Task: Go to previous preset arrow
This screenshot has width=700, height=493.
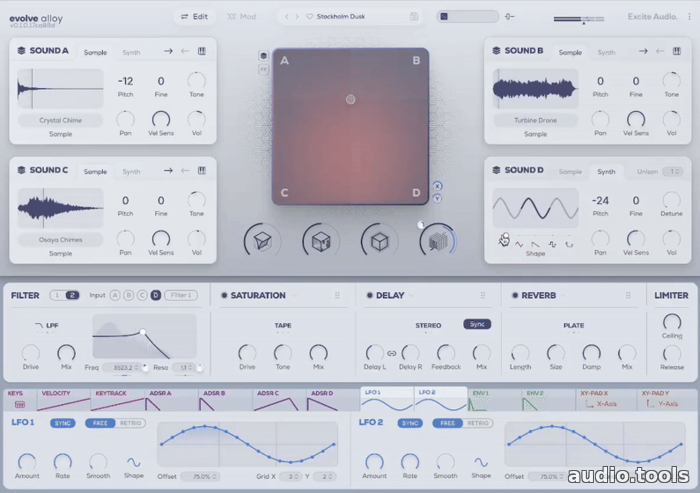Action: tap(287, 17)
